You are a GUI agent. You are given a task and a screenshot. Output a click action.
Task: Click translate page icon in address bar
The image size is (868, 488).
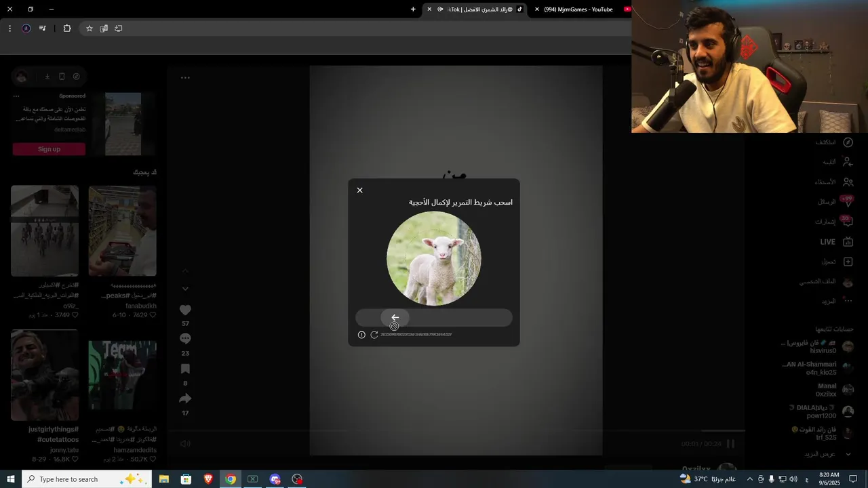[104, 28]
